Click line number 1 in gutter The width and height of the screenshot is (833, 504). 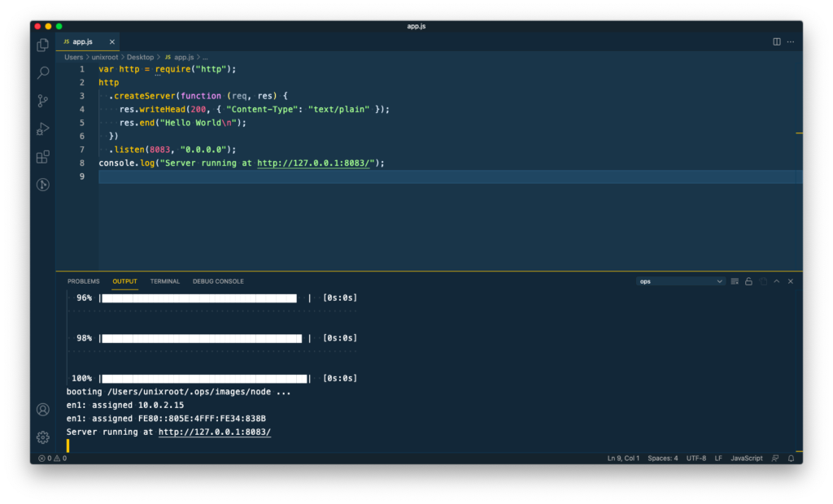click(82, 69)
